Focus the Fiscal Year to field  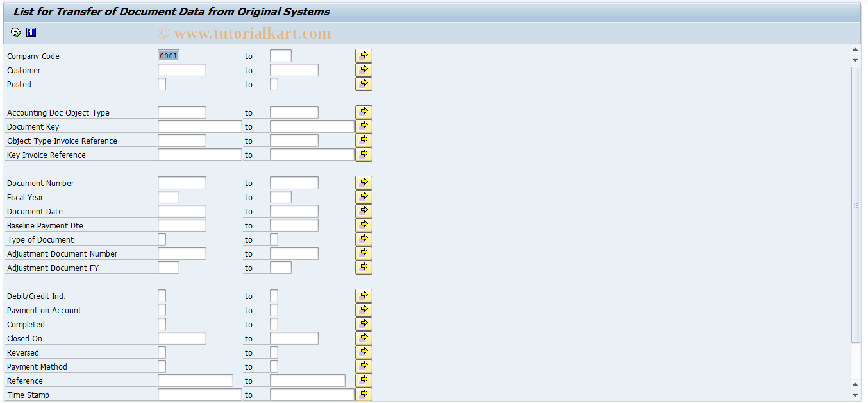click(281, 197)
